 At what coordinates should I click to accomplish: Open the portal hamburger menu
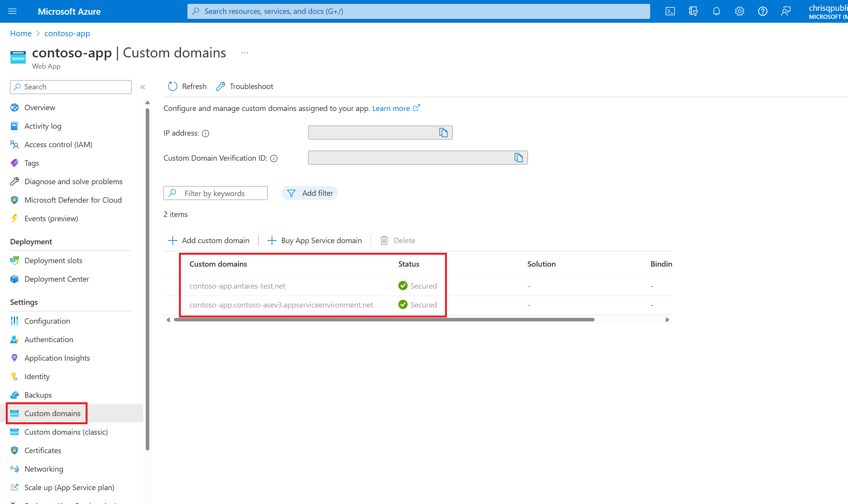coord(12,11)
